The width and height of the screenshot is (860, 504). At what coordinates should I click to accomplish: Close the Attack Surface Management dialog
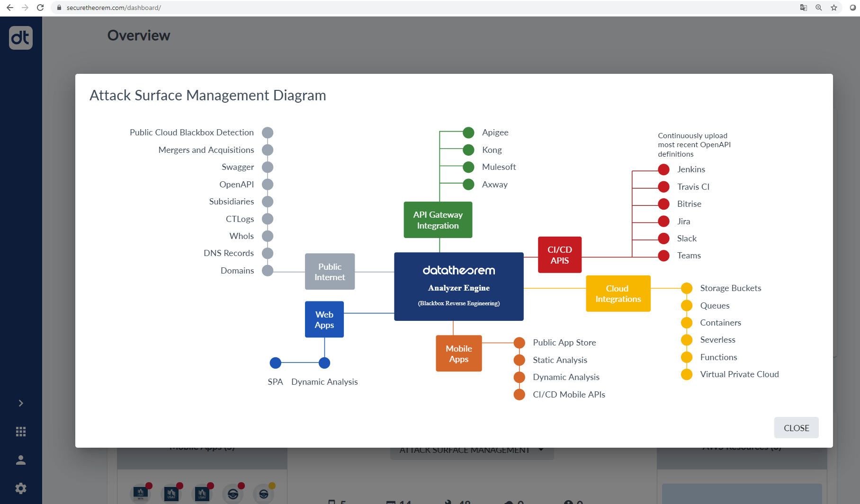point(796,428)
